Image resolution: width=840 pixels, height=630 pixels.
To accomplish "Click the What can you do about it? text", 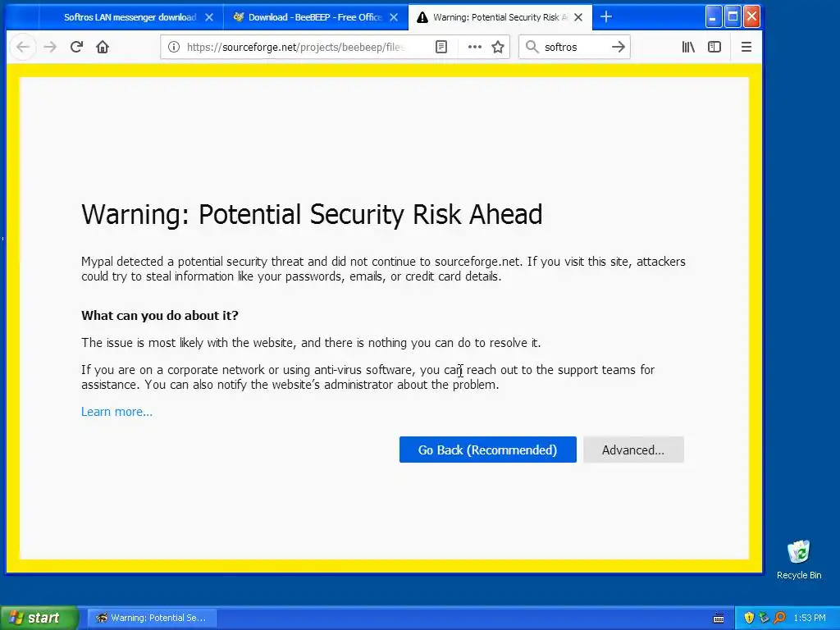I will pyautogui.click(x=160, y=316).
